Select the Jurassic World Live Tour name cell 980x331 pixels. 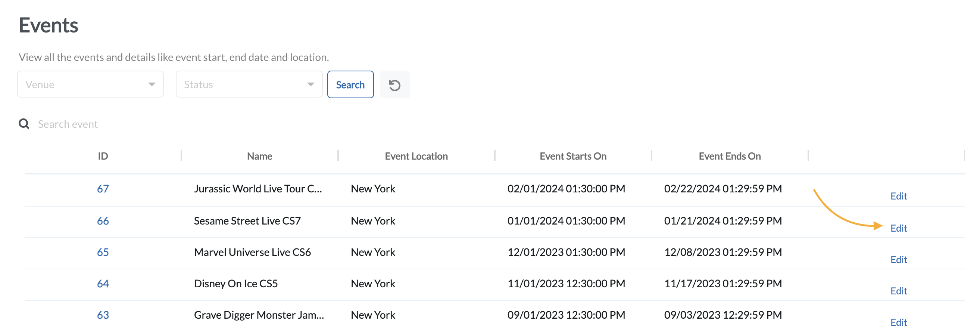pos(258,189)
